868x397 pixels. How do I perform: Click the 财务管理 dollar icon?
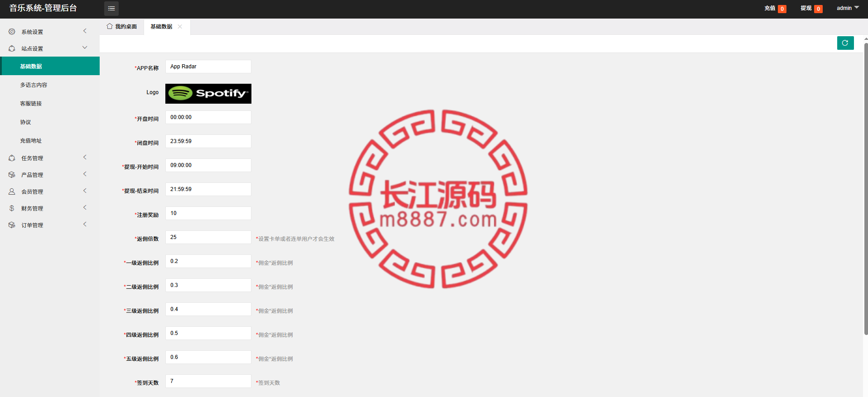coord(12,208)
